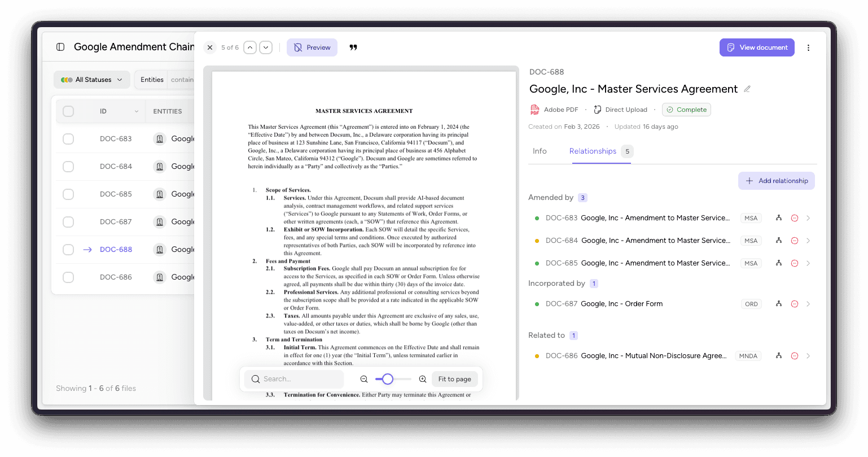Remove the DOC-687 relationship
The height and width of the screenshot is (457, 868).
click(795, 304)
